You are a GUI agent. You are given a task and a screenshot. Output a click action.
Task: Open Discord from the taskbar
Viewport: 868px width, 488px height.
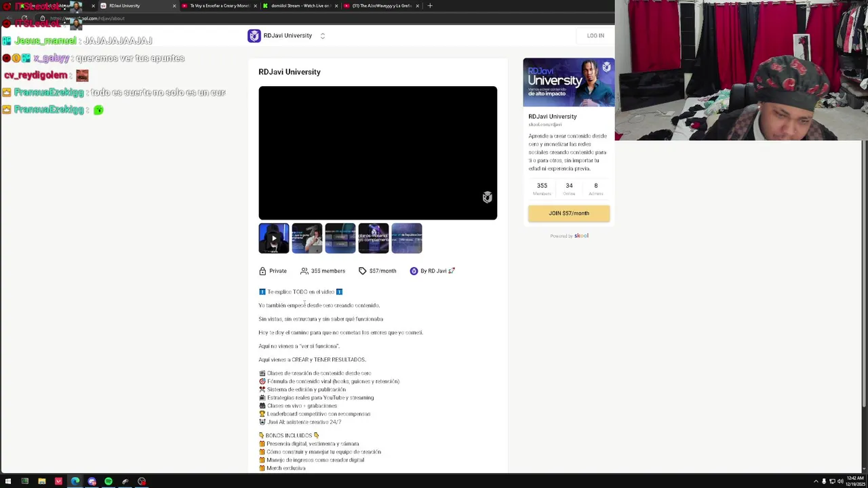pos(92,481)
